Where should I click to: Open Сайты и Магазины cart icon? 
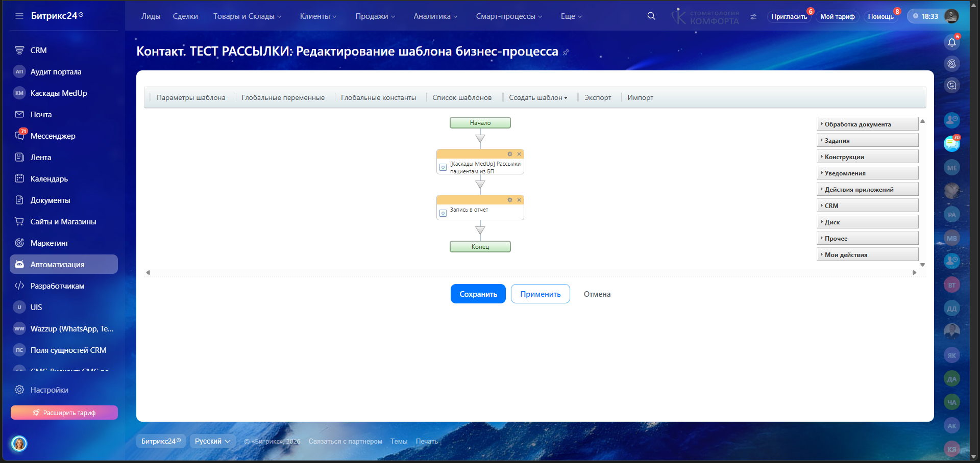pyautogui.click(x=19, y=221)
